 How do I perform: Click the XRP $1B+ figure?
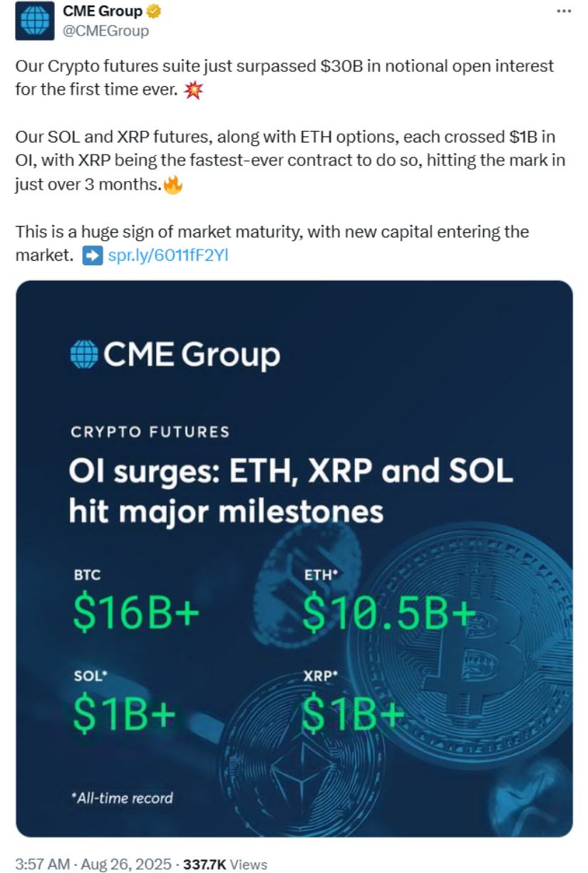[354, 715]
